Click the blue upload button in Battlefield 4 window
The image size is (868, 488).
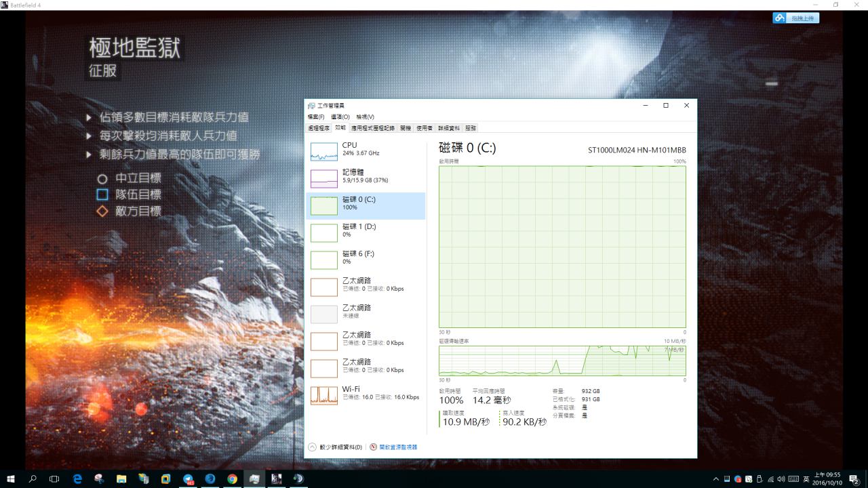(796, 18)
